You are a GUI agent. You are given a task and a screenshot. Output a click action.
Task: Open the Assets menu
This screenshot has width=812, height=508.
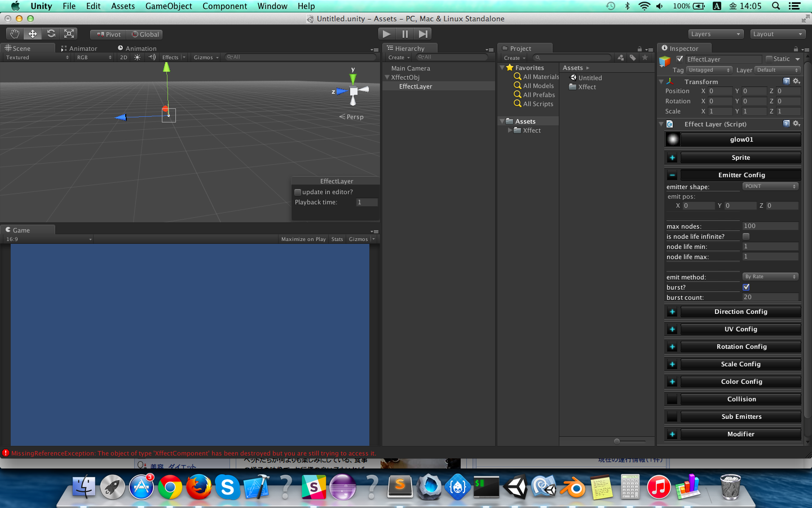(x=123, y=6)
